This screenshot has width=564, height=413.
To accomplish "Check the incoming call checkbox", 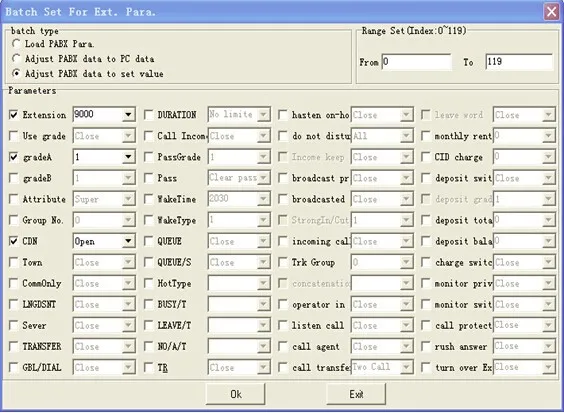I will 283,241.
